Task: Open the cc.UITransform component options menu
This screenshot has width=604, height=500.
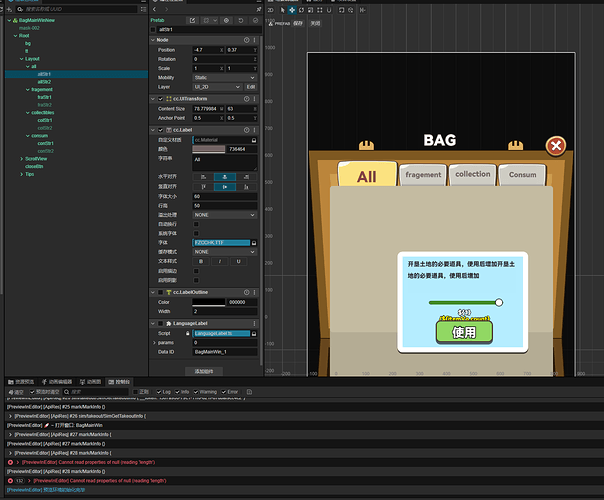Action: (254, 99)
